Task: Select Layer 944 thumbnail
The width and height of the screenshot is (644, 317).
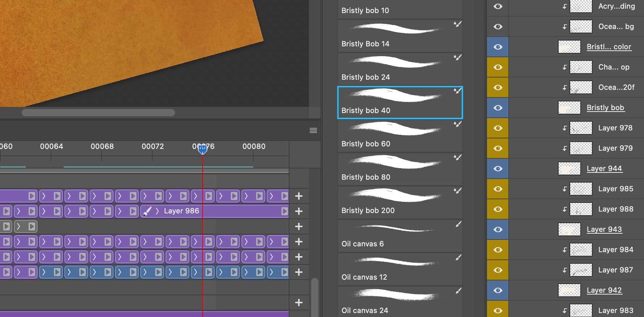Action: click(569, 168)
